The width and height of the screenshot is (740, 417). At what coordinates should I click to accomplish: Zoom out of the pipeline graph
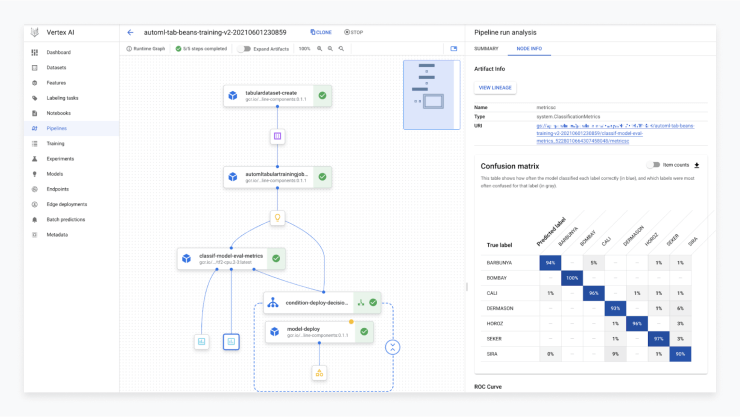pos(330,49)
